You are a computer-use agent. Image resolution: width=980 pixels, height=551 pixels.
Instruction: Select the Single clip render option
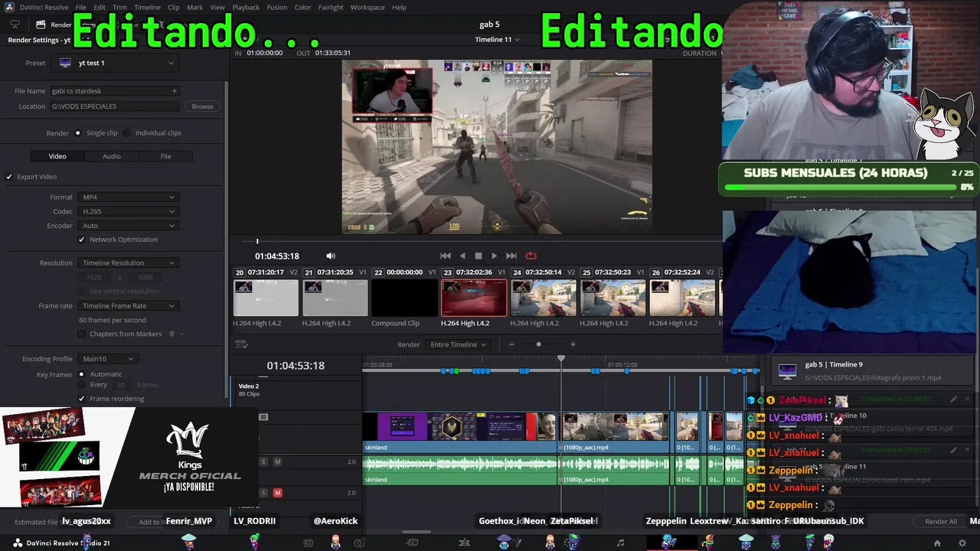coord(77,133)
